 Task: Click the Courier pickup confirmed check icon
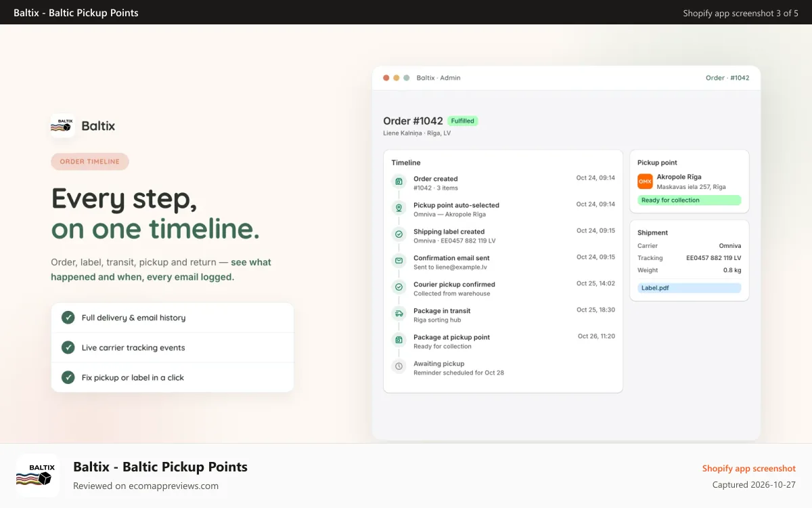[399, 287]
